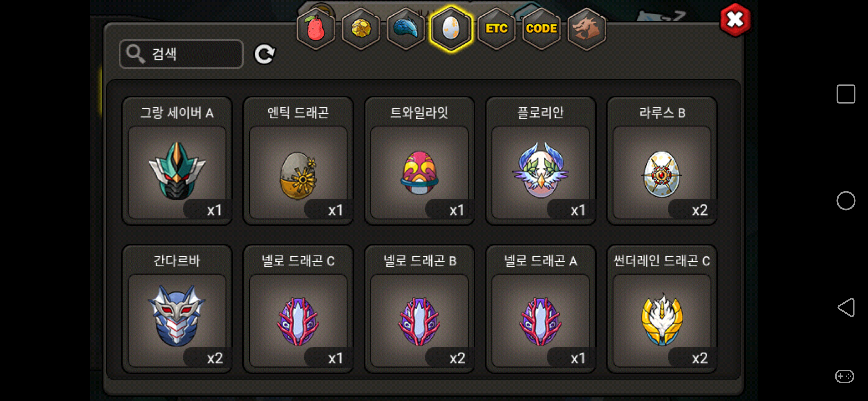Pick the 썬더레인 드래곤 C egg
Image resolution: width=868 pixels, height=401 pixels.
tap(662, 309)
